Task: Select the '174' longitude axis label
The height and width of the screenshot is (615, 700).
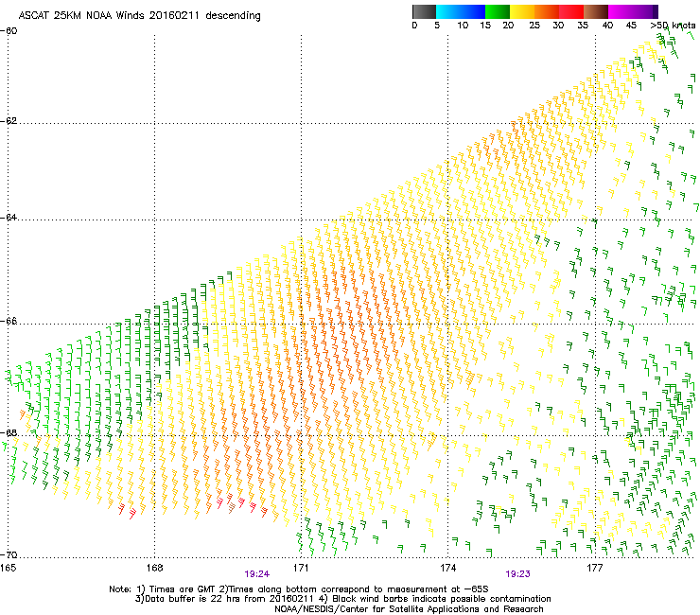Action: 447,568
